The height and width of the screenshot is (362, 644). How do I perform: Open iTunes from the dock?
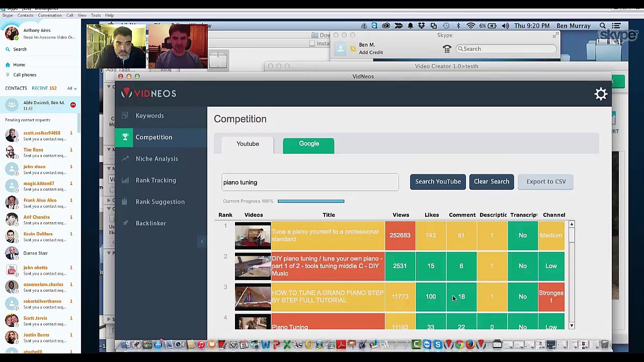click(x=201, y=344)
